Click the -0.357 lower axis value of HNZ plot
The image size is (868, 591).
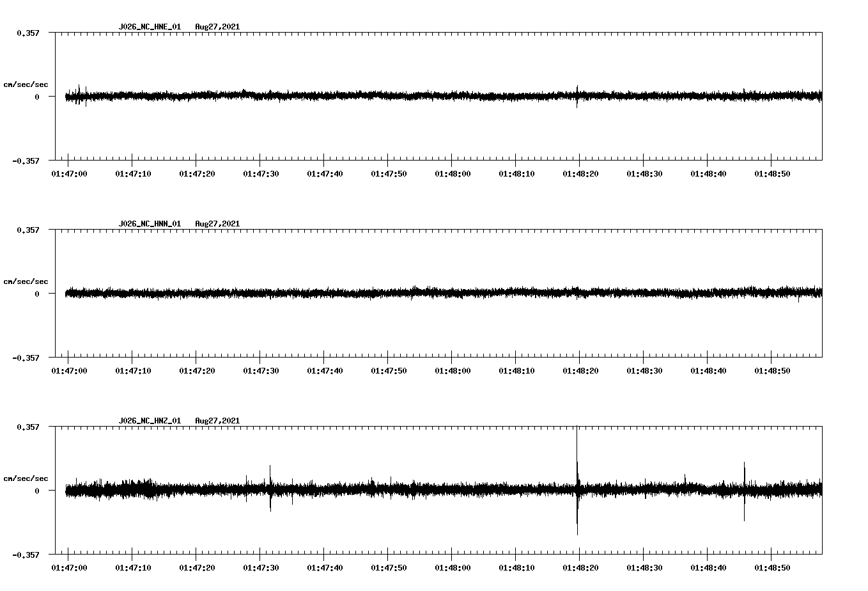click(x=26, y=555)
